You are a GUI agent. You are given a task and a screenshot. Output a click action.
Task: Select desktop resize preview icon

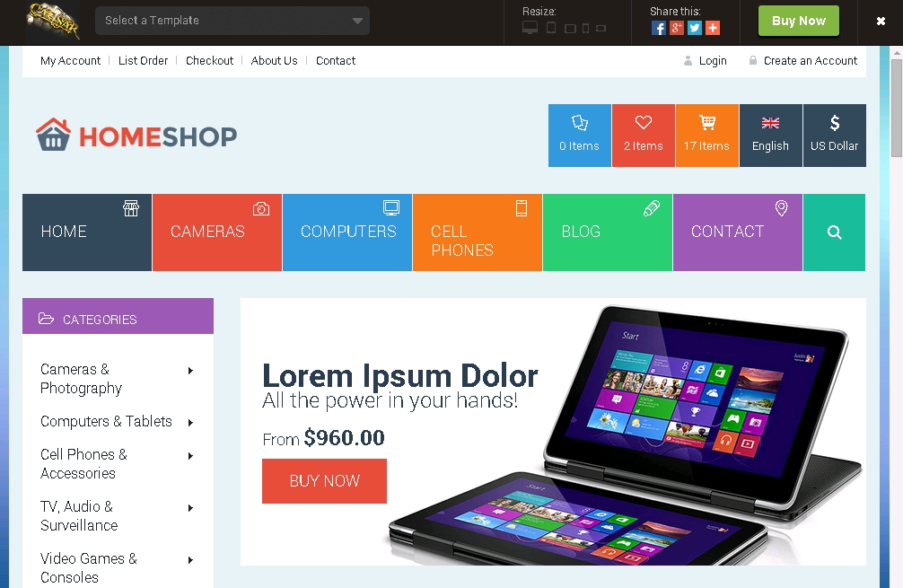point(530,28)
